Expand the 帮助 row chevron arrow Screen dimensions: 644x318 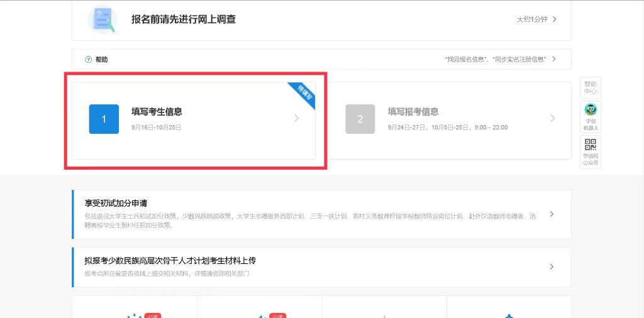tap(554, 59)
